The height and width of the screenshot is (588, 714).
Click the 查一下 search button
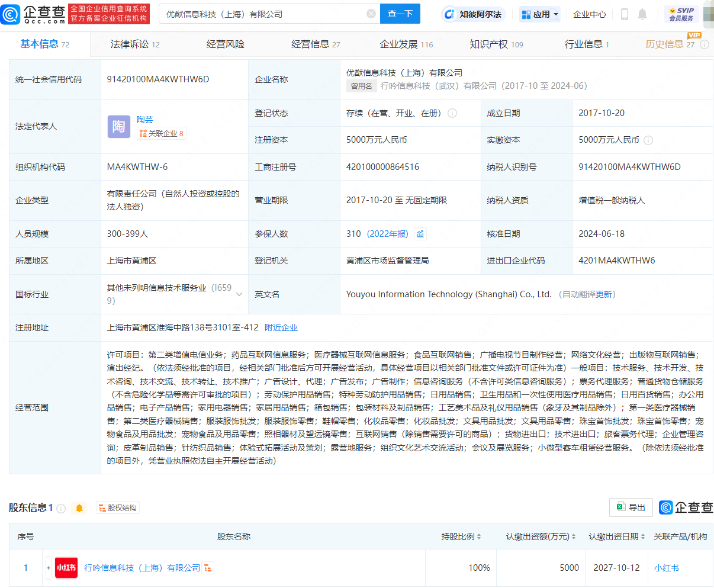400,14
